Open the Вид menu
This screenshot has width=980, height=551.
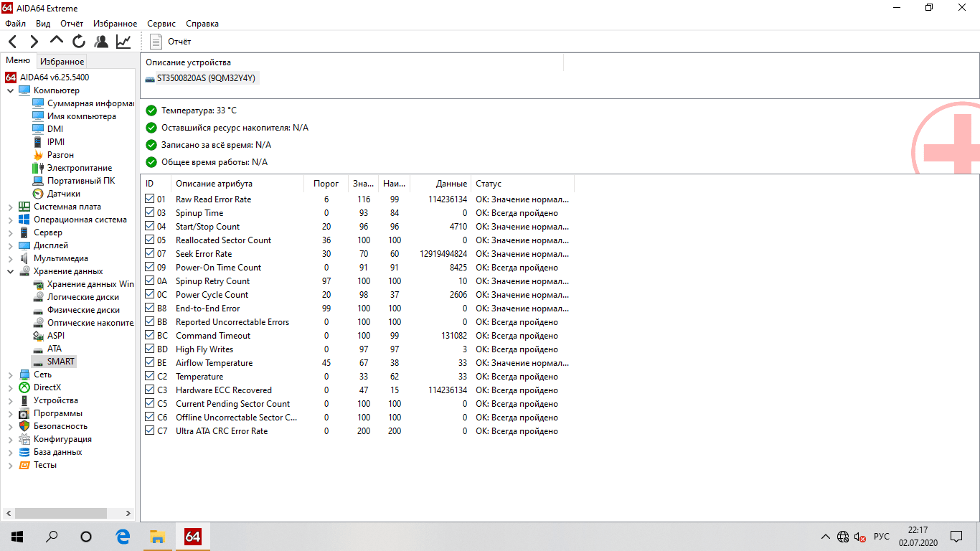pyautogui.click(x=43, y=24)
